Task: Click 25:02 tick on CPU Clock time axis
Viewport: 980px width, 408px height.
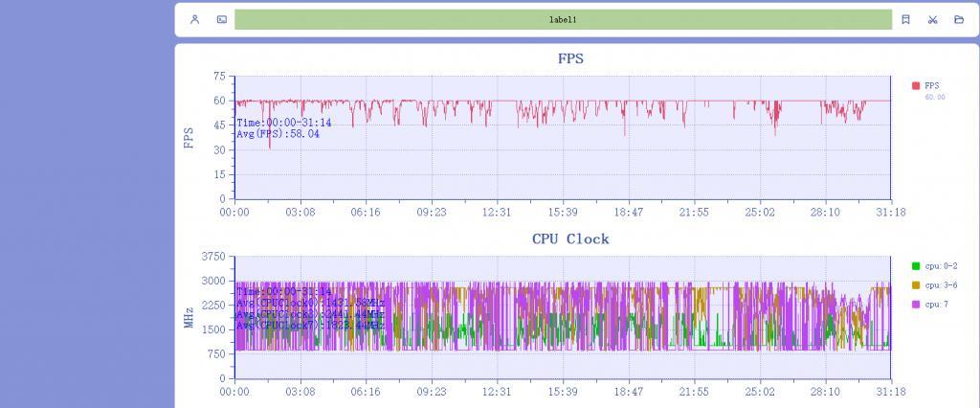Action: pos(760,392)
